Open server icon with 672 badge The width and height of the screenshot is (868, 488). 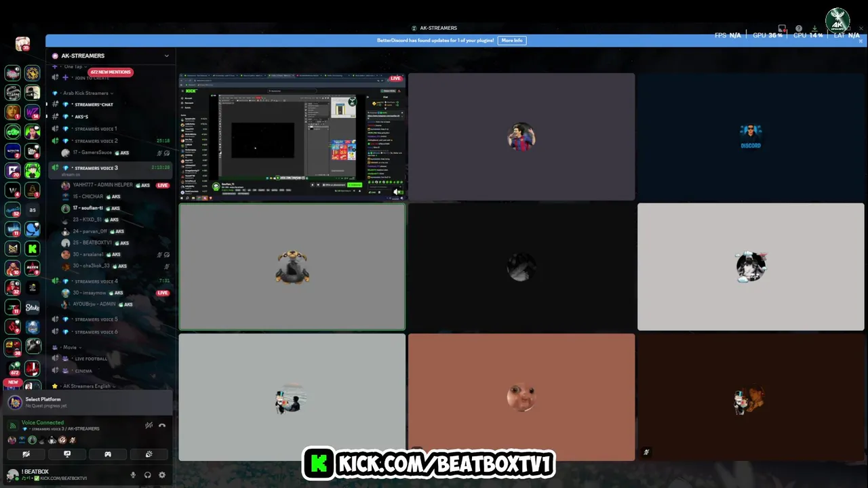click(x=14, y=369)
